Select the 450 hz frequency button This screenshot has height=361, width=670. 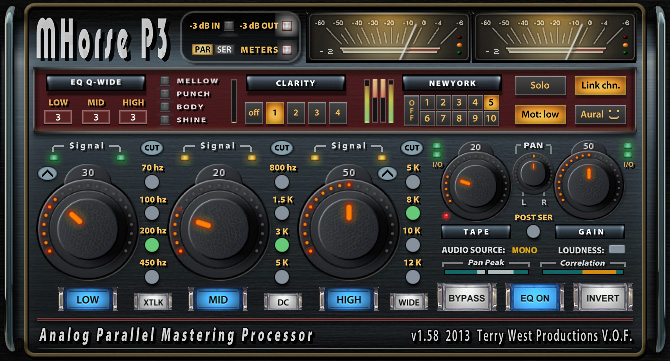(x=152, y=277)
